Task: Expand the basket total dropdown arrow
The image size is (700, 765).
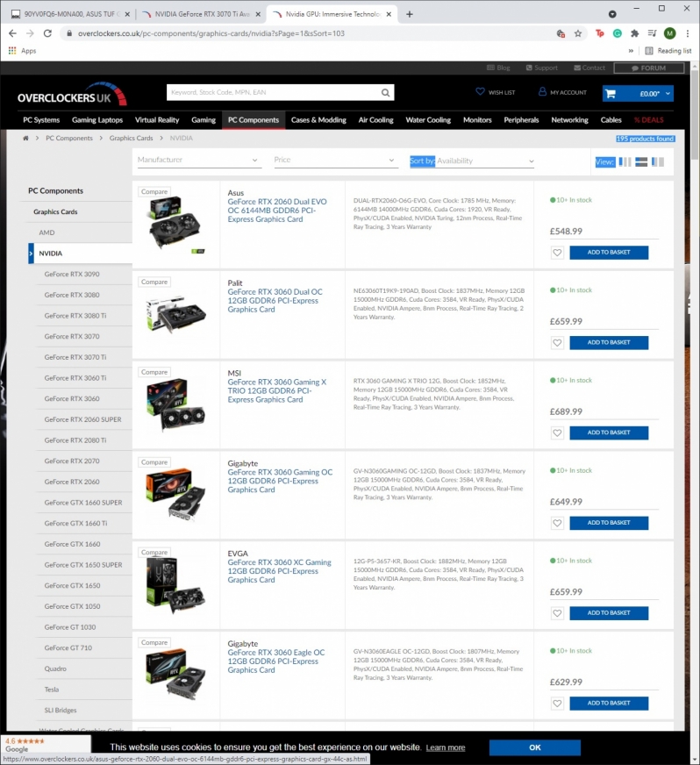Action: 668,94
